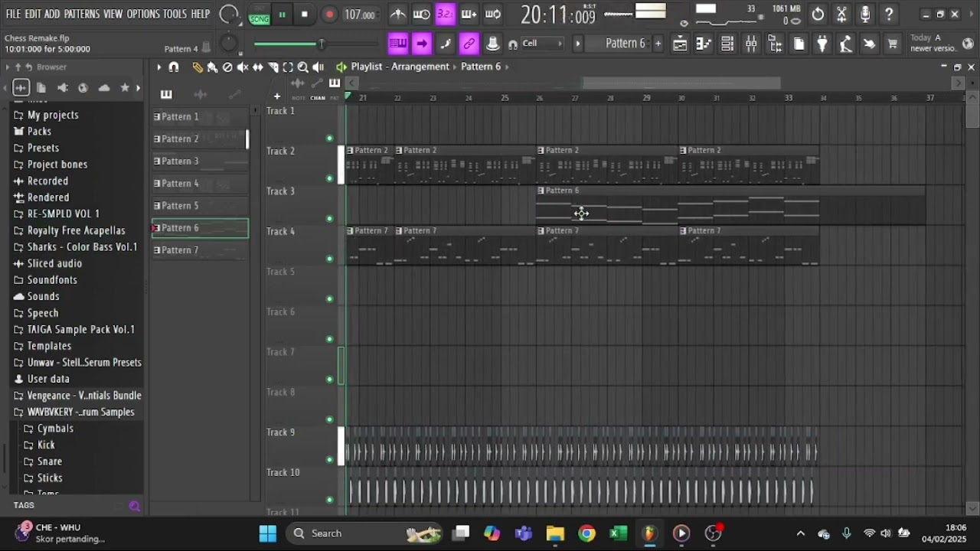Open the tempo tapper icon
Viewport: 980px width, 551px height.
tap(846, 44)
